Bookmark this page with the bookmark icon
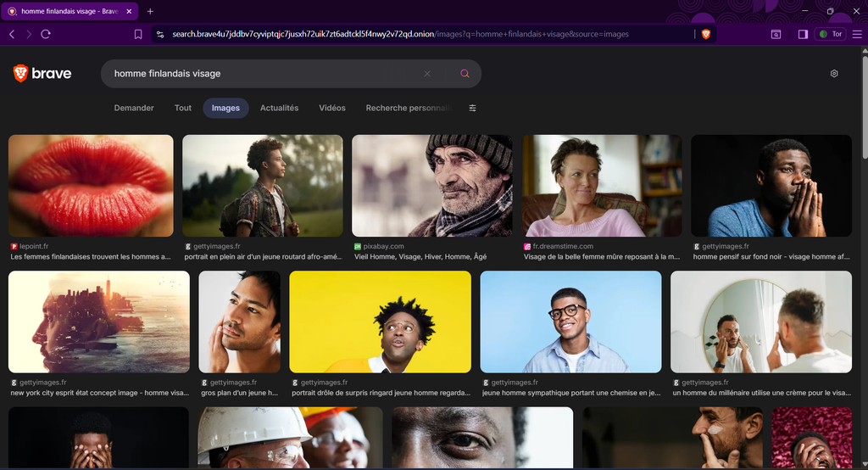The image size is (868, 470). point(138,34)
